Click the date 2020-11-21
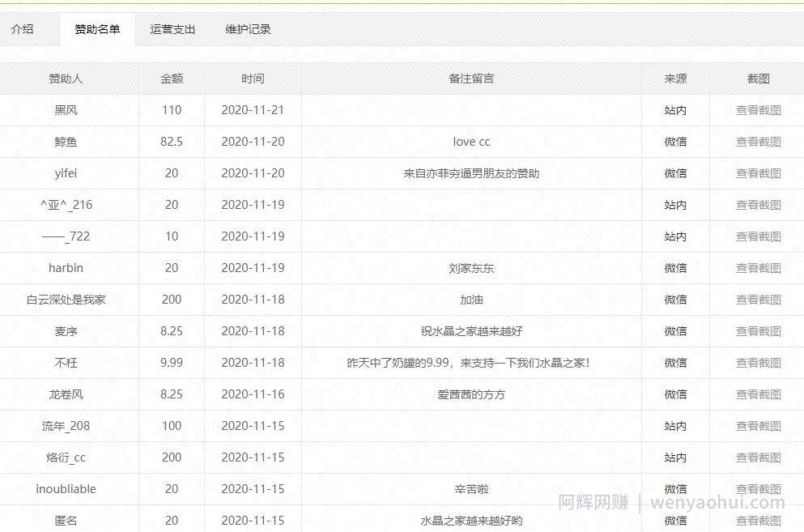 (253, 110)
